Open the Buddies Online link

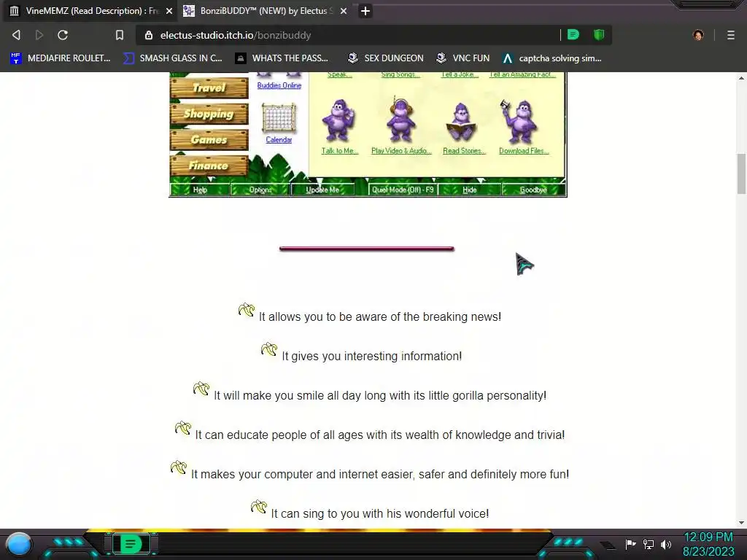(279, 85)
